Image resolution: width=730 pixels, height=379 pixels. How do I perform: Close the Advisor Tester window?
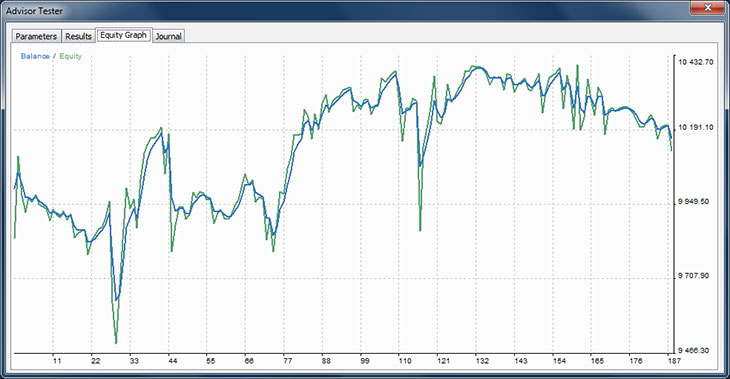point(707,7)
